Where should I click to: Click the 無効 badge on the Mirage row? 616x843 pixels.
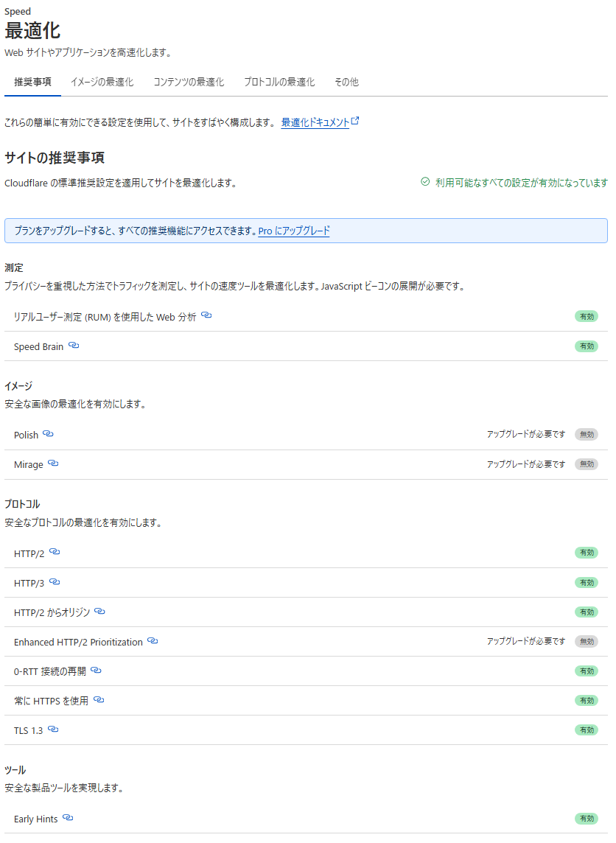coord(587,464)
